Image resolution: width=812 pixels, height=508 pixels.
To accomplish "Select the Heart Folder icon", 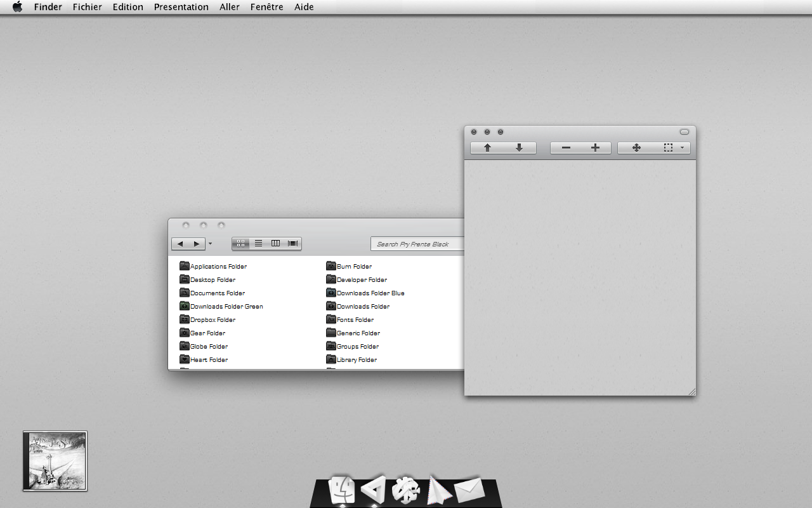I will pyautogui.click(x=185, y=359).
